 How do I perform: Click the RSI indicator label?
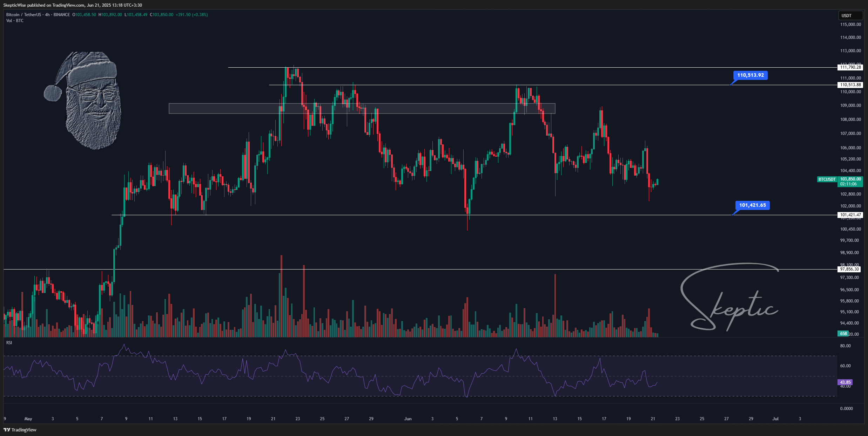coord(9,342)
